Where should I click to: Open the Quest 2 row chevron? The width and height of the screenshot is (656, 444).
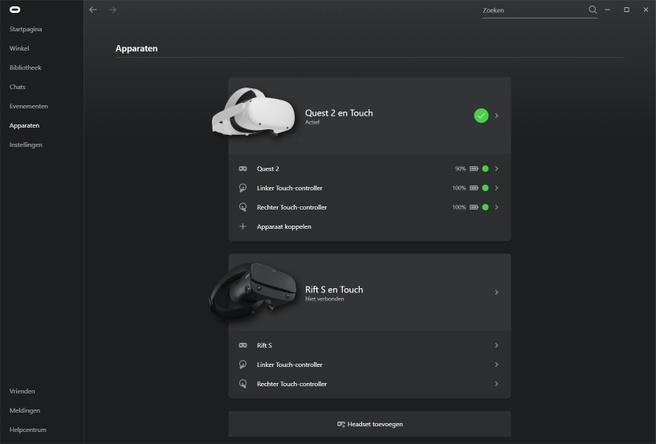click(x=497, y=169)
